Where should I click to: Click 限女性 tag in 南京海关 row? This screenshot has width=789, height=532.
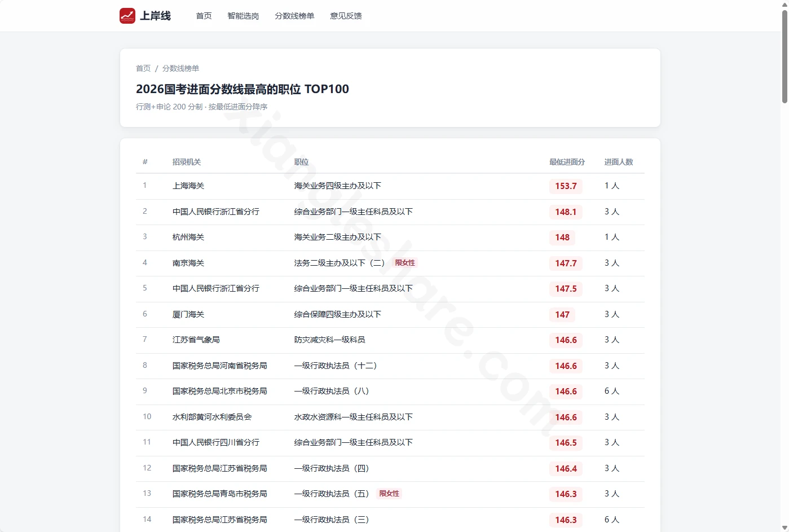[x=405, y=263]
